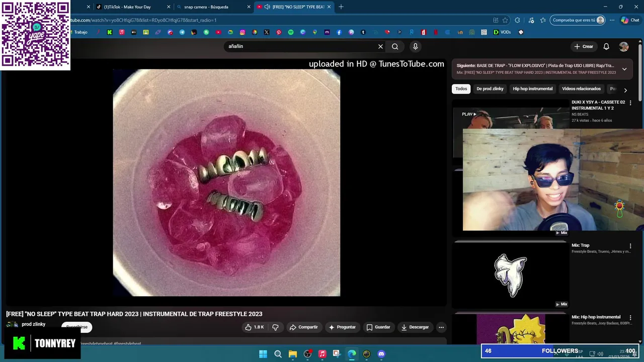Open the Telegram bookmark
The width and height of the screenshot is (644, 362).
182,32
